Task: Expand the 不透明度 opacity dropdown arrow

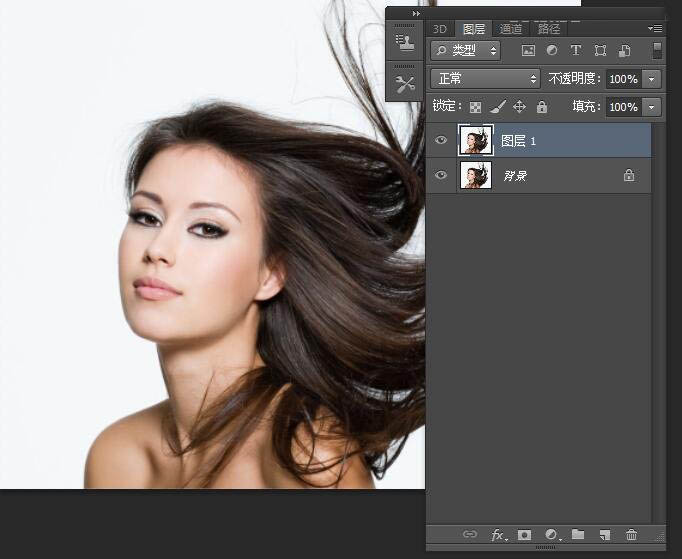Action: click(x=652, y=78)
